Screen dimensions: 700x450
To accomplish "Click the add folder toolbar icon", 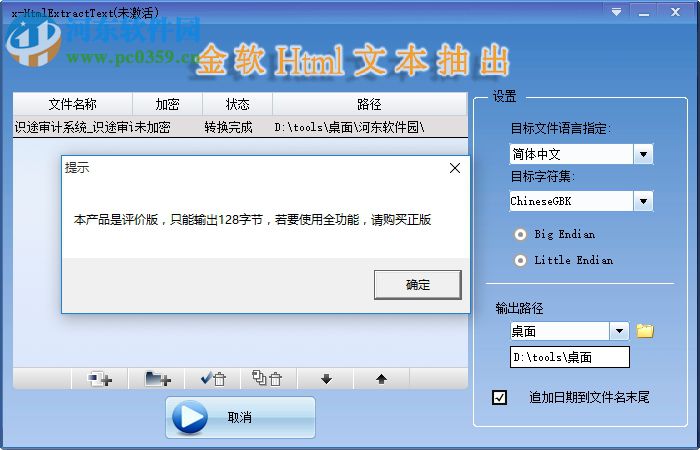I will (158, 379).
